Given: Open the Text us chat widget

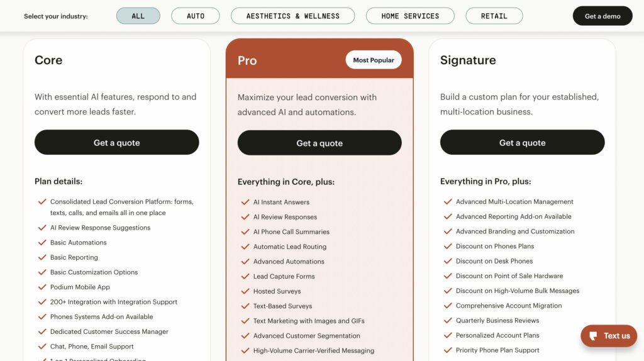Looking at the screenshot, I should (x=609, y=336).
